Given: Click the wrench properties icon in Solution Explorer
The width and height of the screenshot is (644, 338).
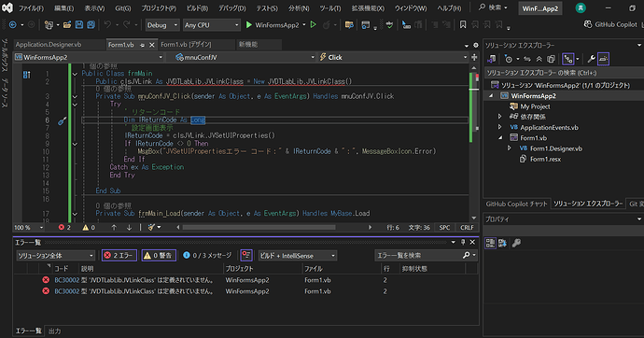Looking at the screenshot, I should pyautogui.click(x=591, y=59).
